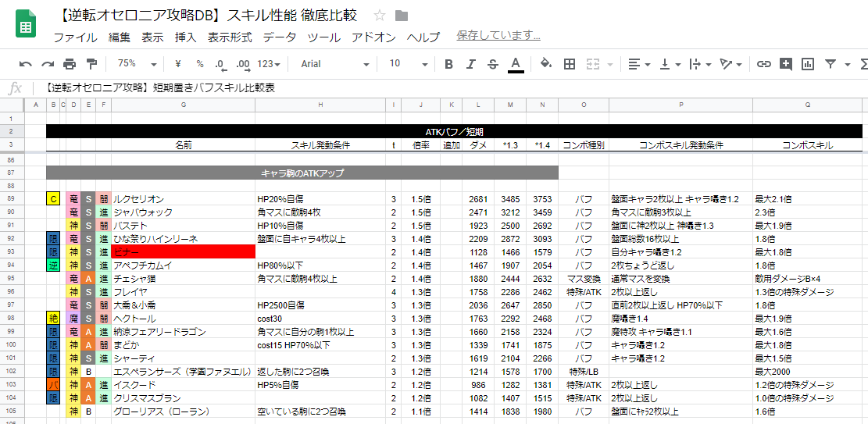Open the ツール menu
Viewport: 868px width, 424px height.
pos(323,37)
